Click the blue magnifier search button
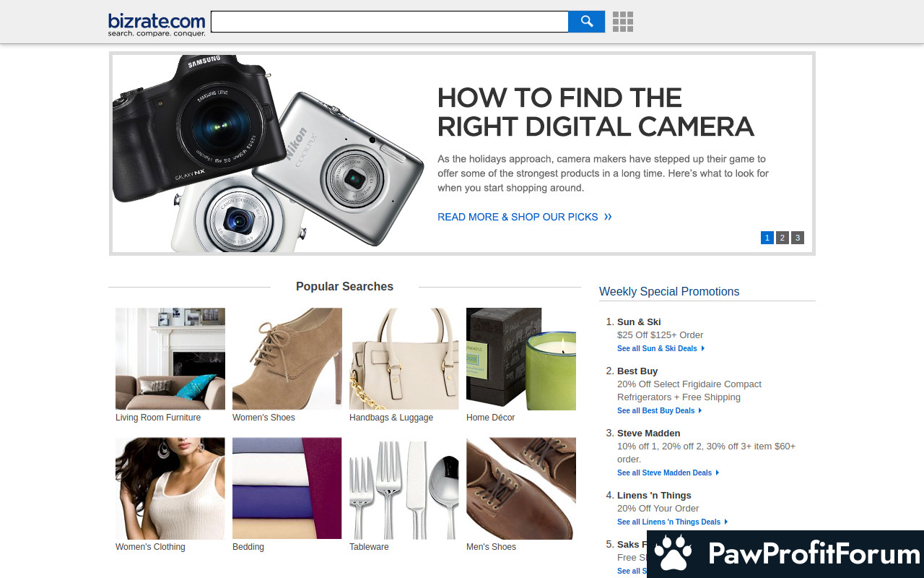924x578 pixels. [x=587, y=22]
